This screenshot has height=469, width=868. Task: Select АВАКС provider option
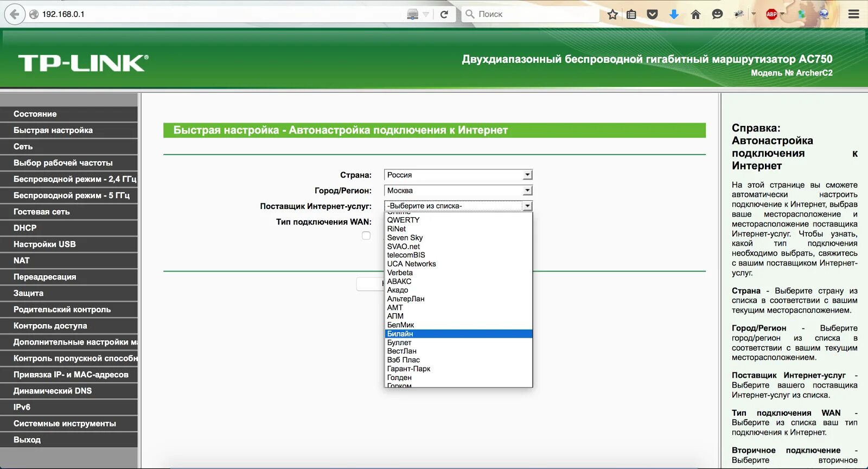click(x=458, y=281)
